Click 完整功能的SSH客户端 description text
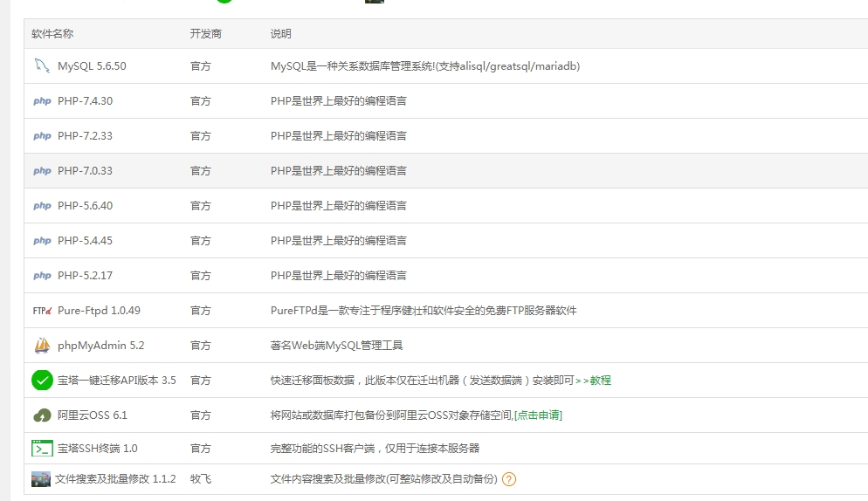The height and width of the screenshot is (501, 868). tap(375, 449)
